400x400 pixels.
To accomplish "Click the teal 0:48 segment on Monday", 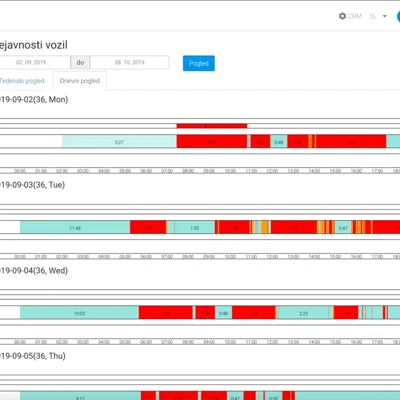I will pos(279,142).
